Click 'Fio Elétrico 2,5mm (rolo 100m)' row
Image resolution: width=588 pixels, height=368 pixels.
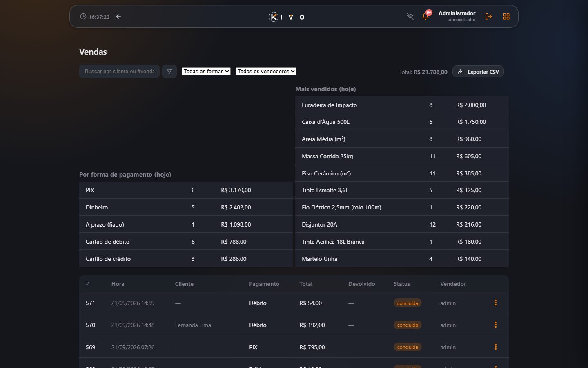[x=402, y=207]
